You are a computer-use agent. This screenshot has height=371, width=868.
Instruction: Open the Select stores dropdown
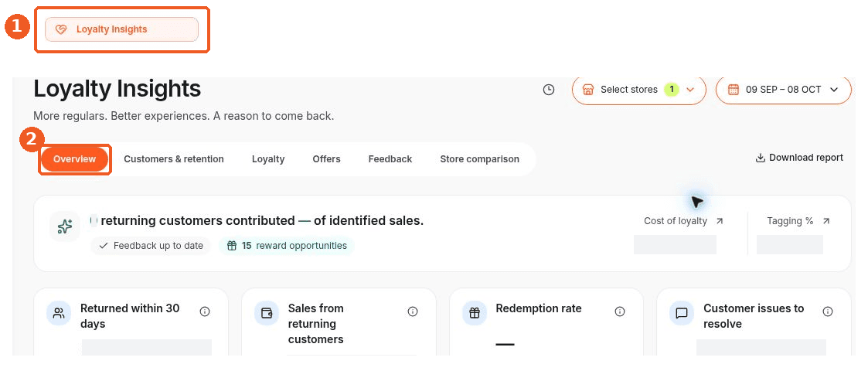(638, 90)
